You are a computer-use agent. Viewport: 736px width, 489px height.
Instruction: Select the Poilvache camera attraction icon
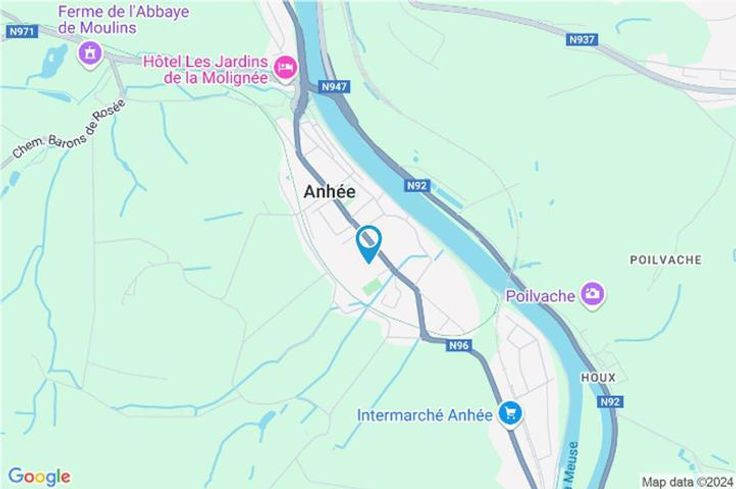(593, 295)
